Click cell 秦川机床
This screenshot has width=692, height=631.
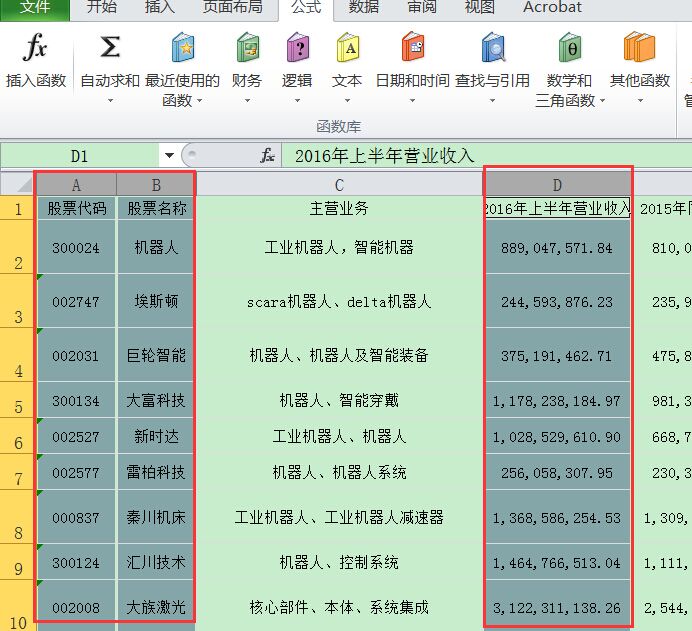click(156, 517)
